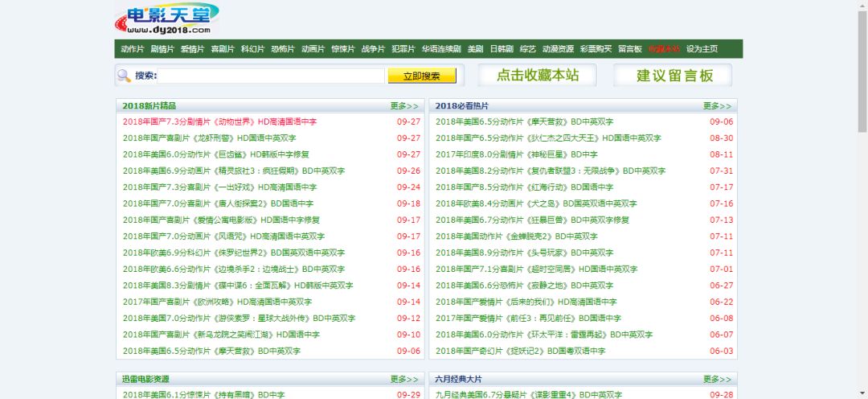Open the 《爱情公寓电影版》 movie link

click(x=222, y=220)
